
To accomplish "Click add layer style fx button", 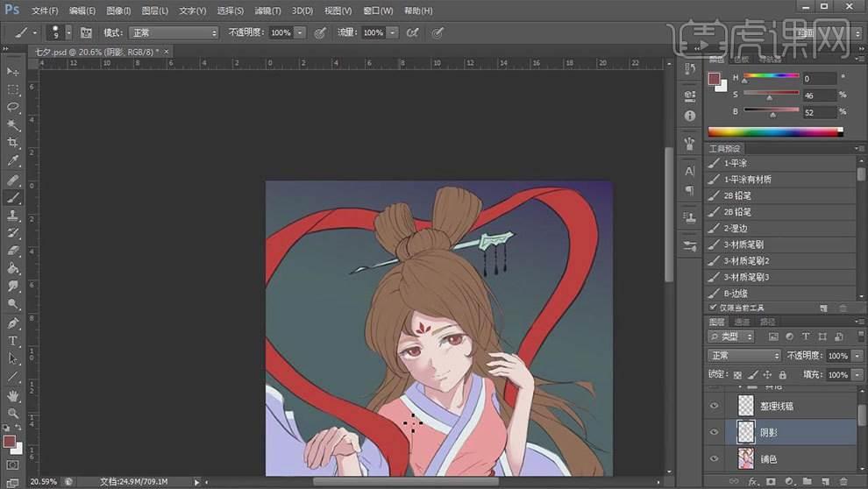I will pos(753,481).
